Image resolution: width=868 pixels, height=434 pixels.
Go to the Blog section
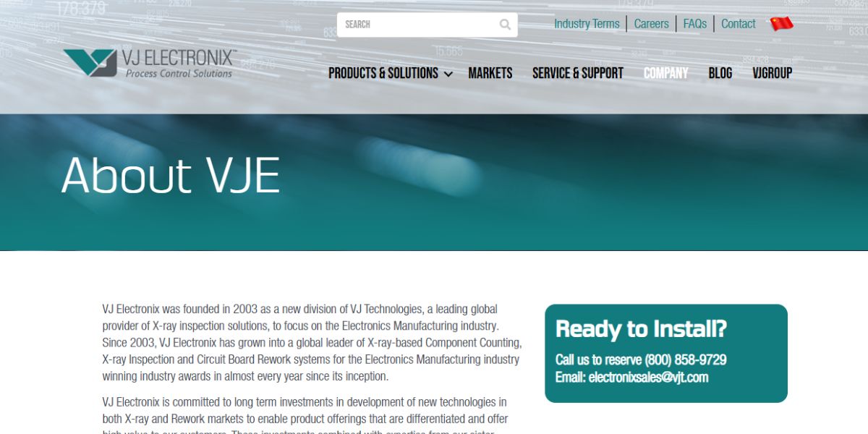720,73
